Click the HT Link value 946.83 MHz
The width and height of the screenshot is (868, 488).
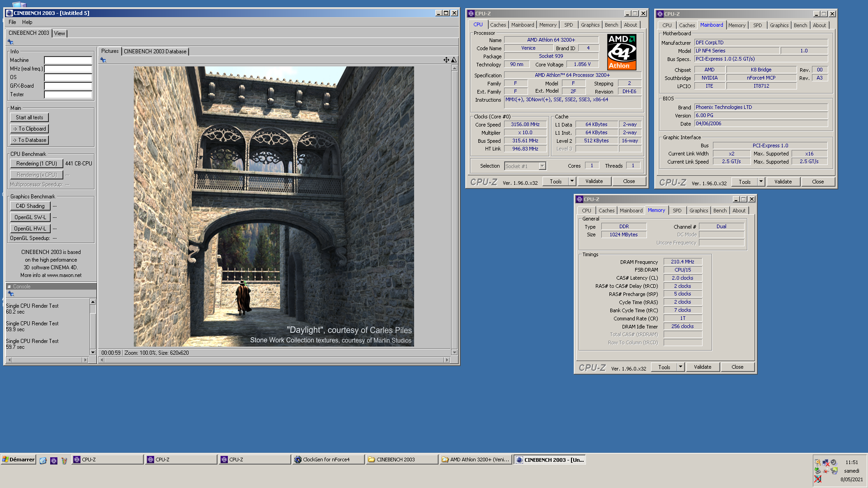(525, 149)
